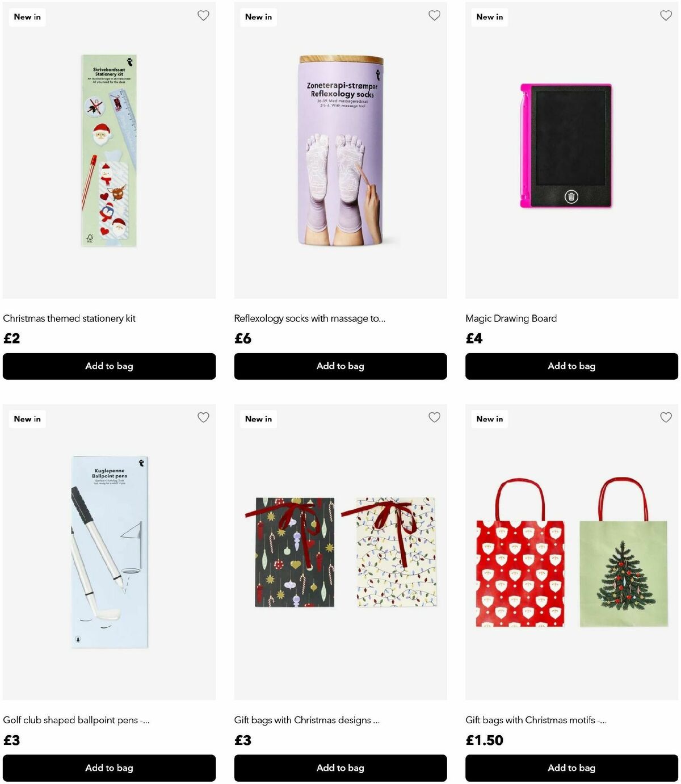Open Reflexology socks with massage tool link
This screenshot has height=784, width=681.
(x=310, y=318)
